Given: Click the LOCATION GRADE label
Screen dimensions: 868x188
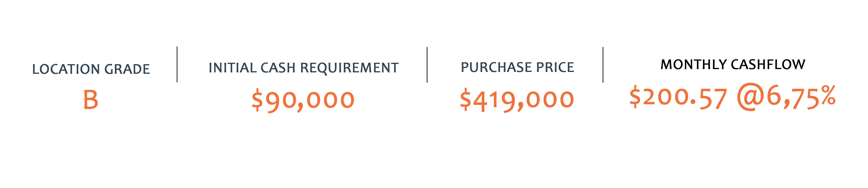Looking at the screenshot, I should click(91, 69).
